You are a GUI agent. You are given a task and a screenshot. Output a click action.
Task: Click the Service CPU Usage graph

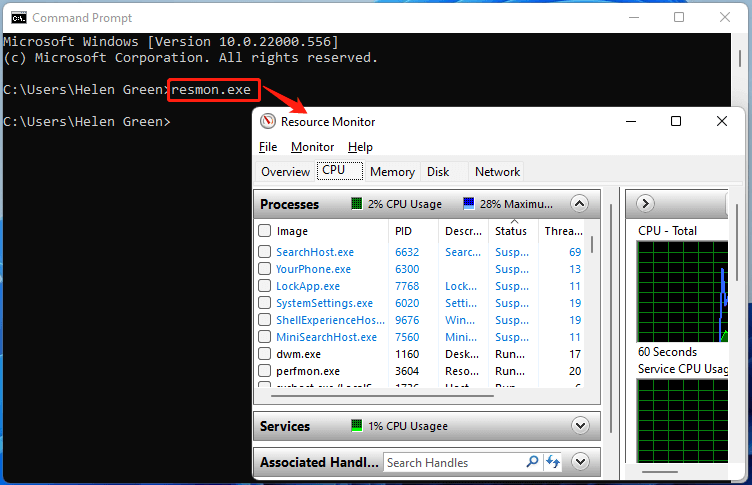[x=682, y=421]
